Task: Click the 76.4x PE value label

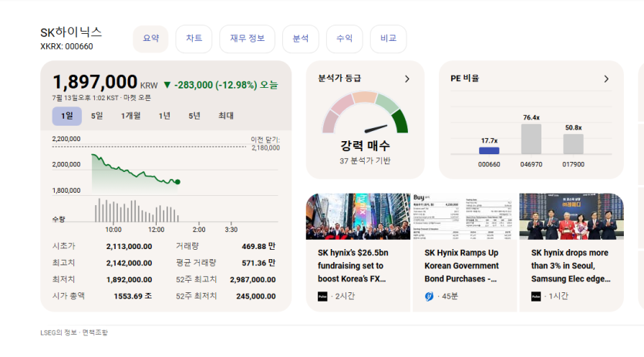Action: (531, 117)
